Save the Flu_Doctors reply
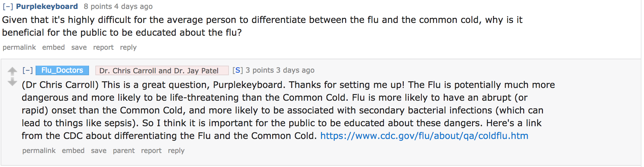 pos(99,150)
